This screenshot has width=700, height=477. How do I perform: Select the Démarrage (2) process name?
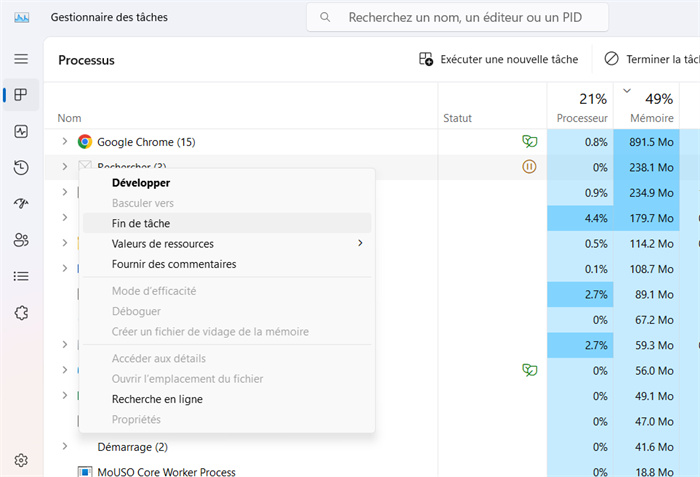click(x=133, y=447)
